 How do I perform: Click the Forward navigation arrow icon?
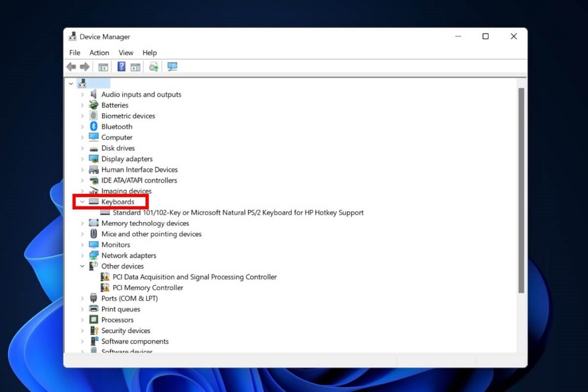pos(84,67)
